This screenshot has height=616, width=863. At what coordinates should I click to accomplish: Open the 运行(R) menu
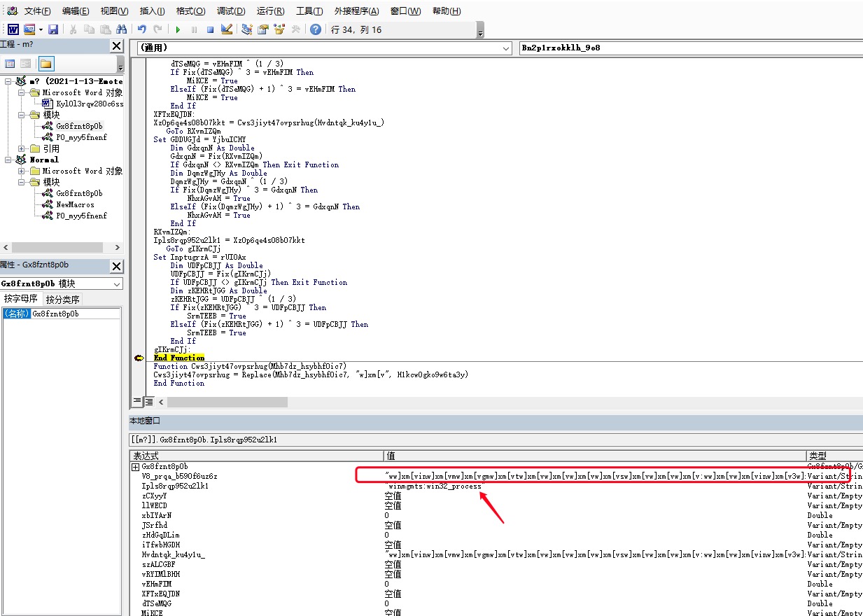[x=271, y=11]
